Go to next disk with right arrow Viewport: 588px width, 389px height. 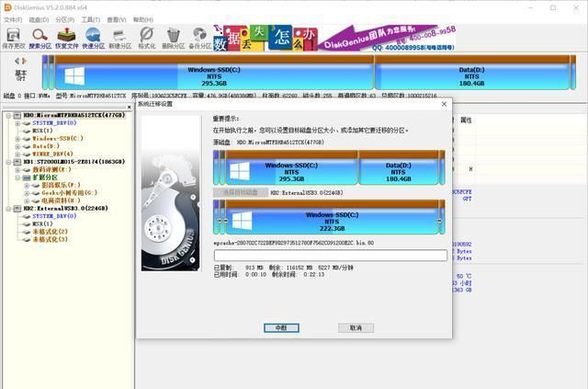tap(24, 61)
